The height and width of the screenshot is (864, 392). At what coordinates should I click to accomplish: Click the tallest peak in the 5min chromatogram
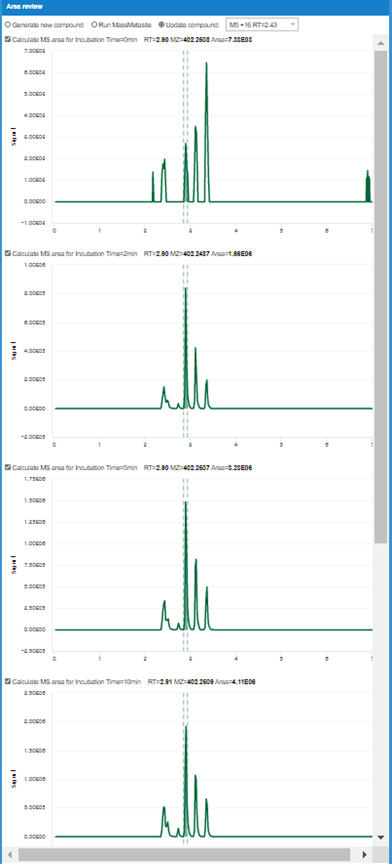coord(186,565)
